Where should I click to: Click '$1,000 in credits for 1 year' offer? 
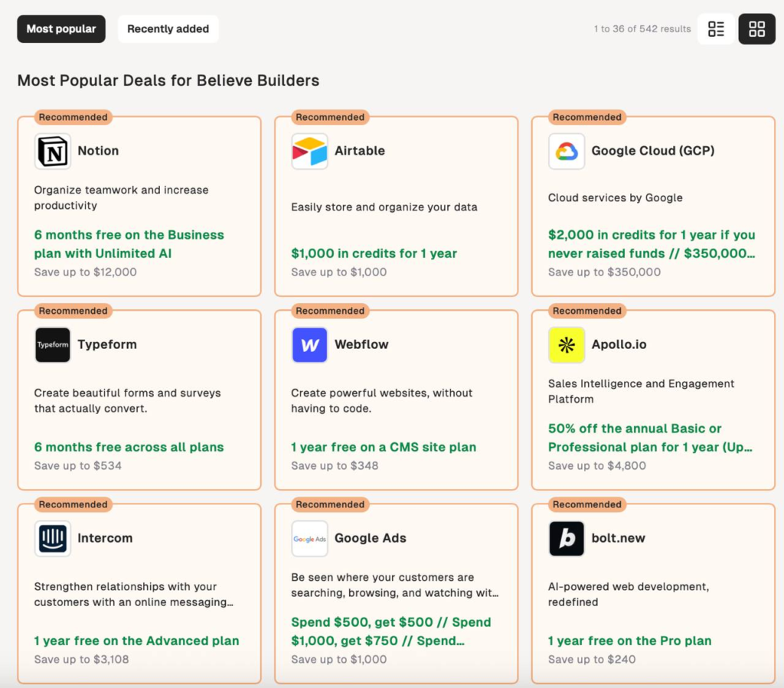[374, 254]
